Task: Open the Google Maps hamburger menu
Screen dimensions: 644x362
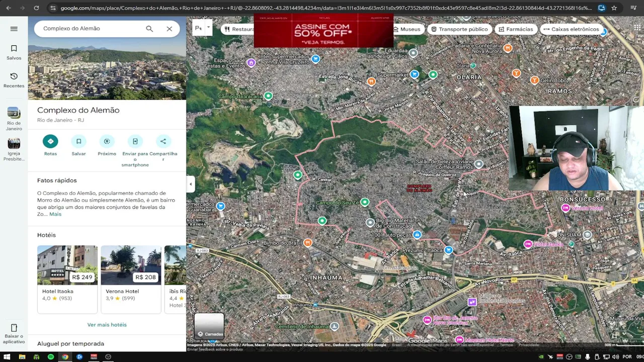Action: tap(14, 29)
